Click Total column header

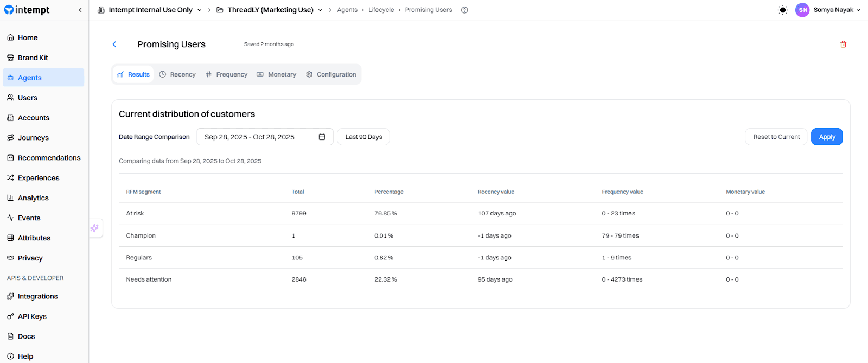(x=298, y=192)
